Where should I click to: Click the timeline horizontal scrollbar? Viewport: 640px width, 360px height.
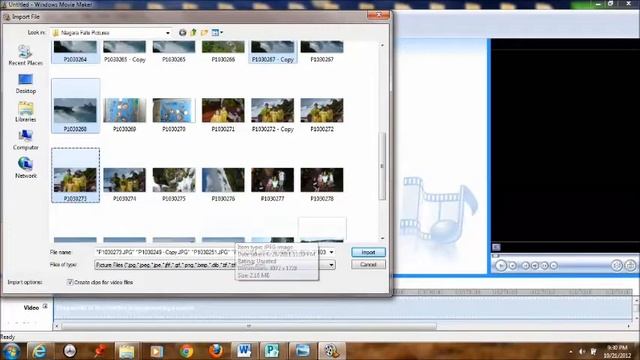249,326
